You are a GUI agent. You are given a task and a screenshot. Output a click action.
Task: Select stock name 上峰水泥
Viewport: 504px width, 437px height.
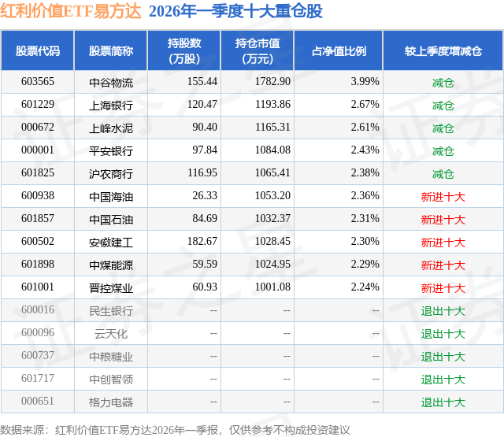(x=111, y=128)
